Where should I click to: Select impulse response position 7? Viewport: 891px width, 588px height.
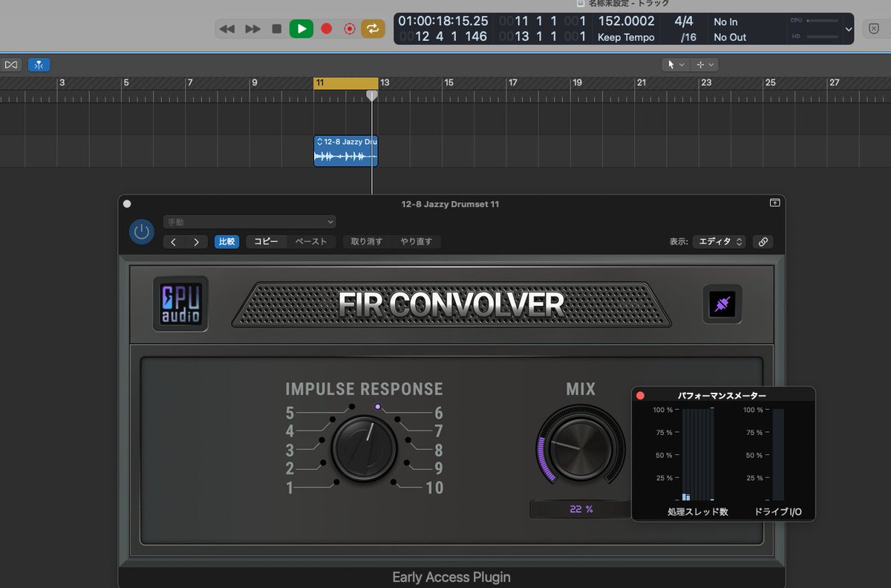439,431
